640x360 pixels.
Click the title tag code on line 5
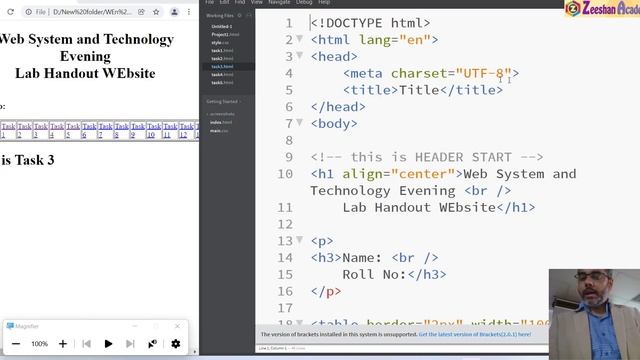(423, 90)
